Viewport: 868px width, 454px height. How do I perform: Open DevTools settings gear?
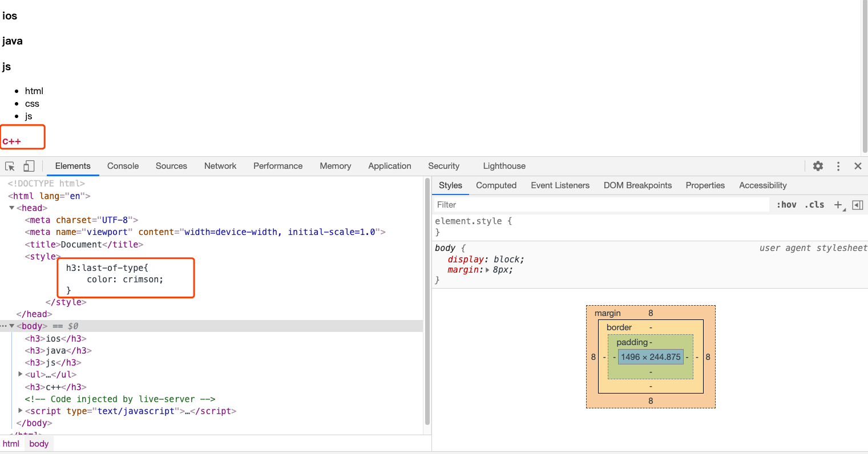coord(818,166)
